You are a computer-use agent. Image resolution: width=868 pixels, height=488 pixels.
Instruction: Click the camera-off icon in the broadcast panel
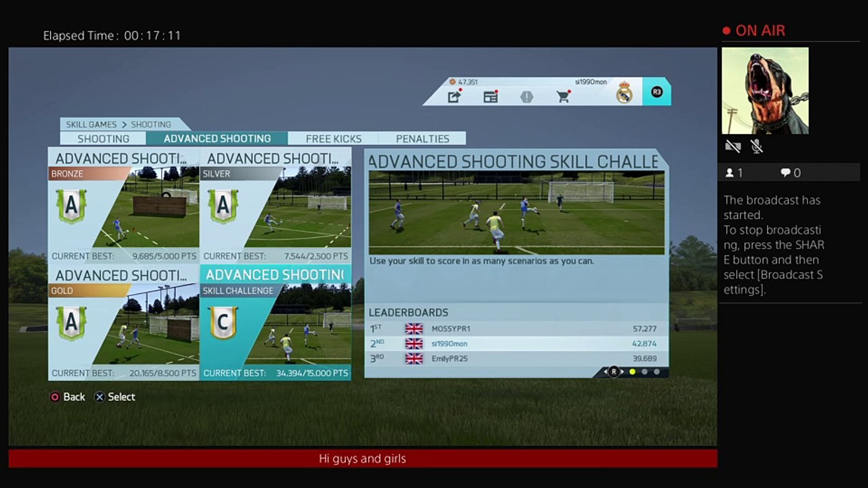click(x=732, y=146)
